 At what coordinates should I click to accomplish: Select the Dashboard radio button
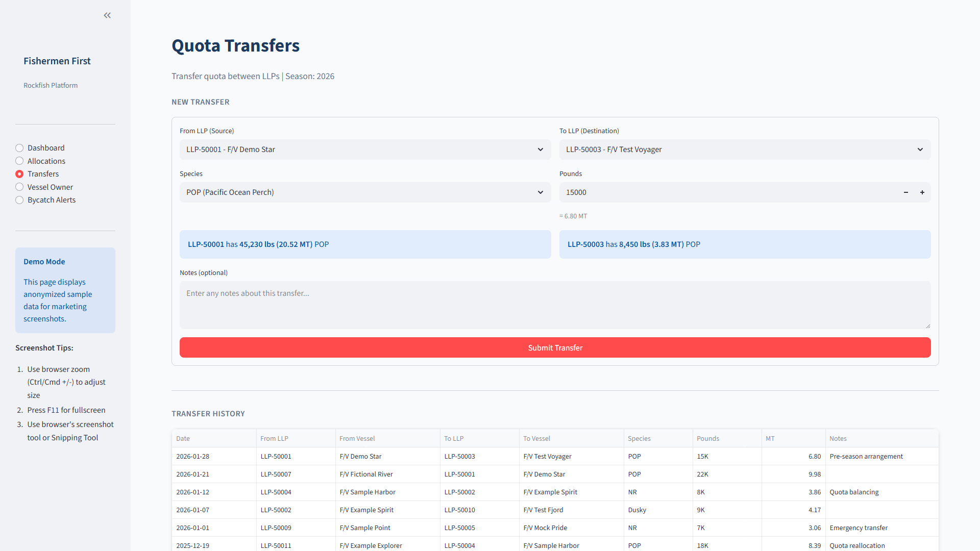point(19,147)
